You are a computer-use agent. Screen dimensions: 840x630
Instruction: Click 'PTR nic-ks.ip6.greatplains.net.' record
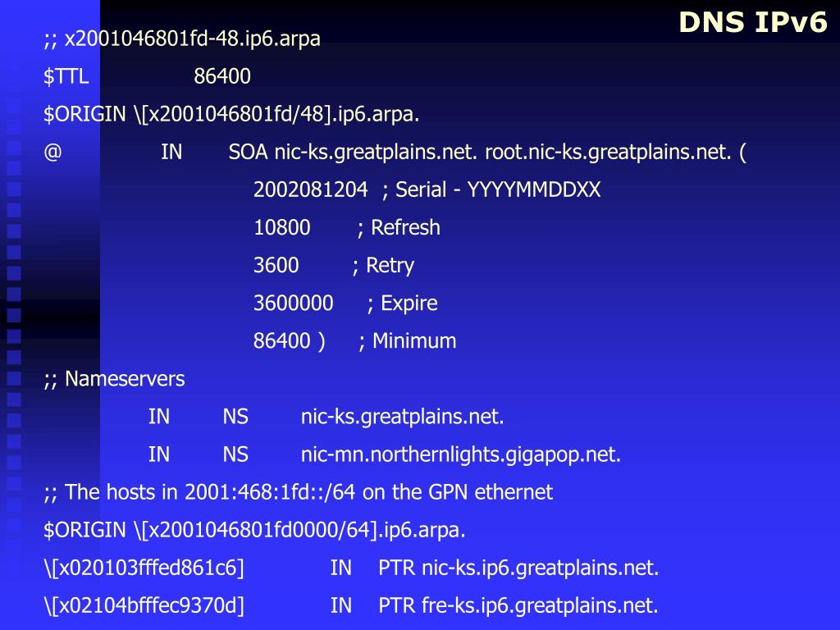(518, 568)
